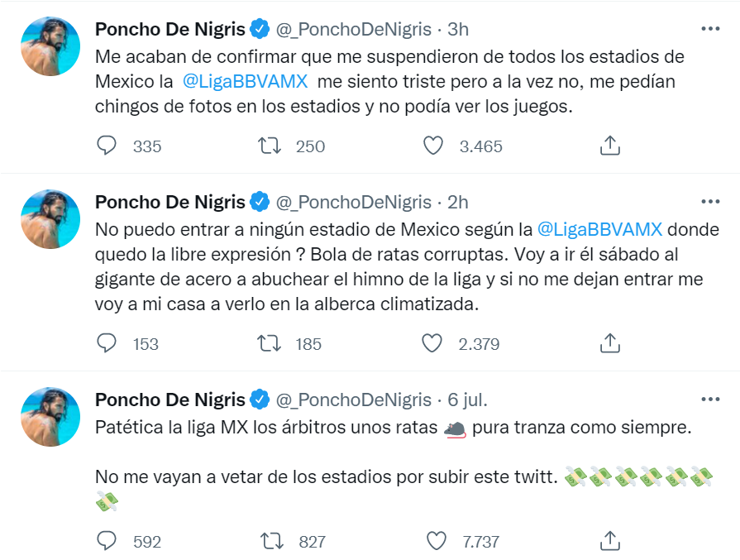Reply to the tweet with 592 comments
This screenshot has height=560, width=740.
click(107, 542)
